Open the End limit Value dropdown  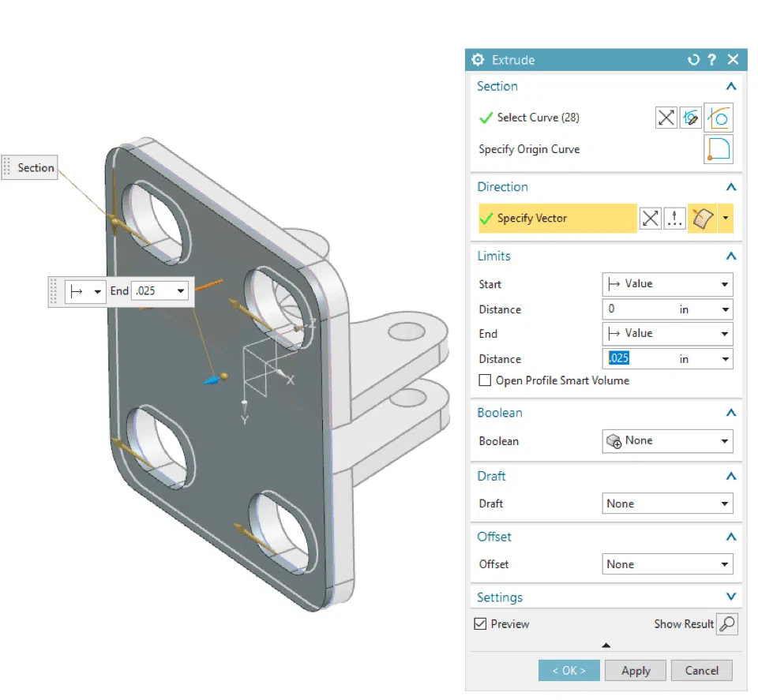point(667,333)
